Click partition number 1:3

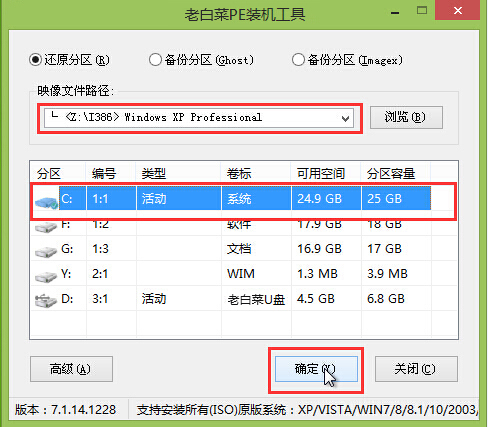(100, 249)
